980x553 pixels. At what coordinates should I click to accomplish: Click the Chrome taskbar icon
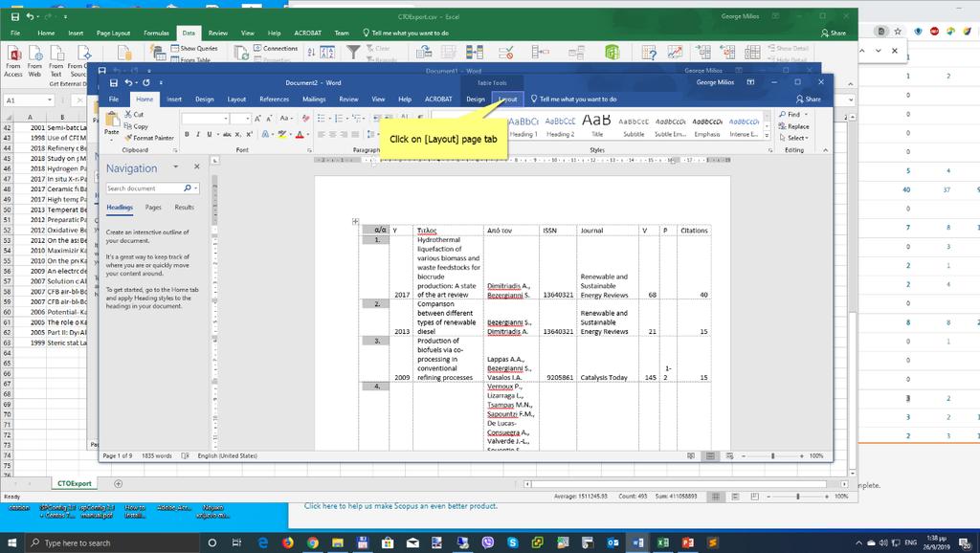point(313,542)
